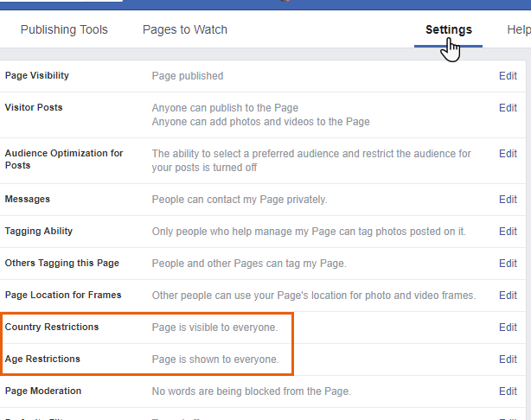The width and height of the screenshot is (531, 420).
Task: Switch to the Pages to Watch tab
Action: (x=185, y=29)
